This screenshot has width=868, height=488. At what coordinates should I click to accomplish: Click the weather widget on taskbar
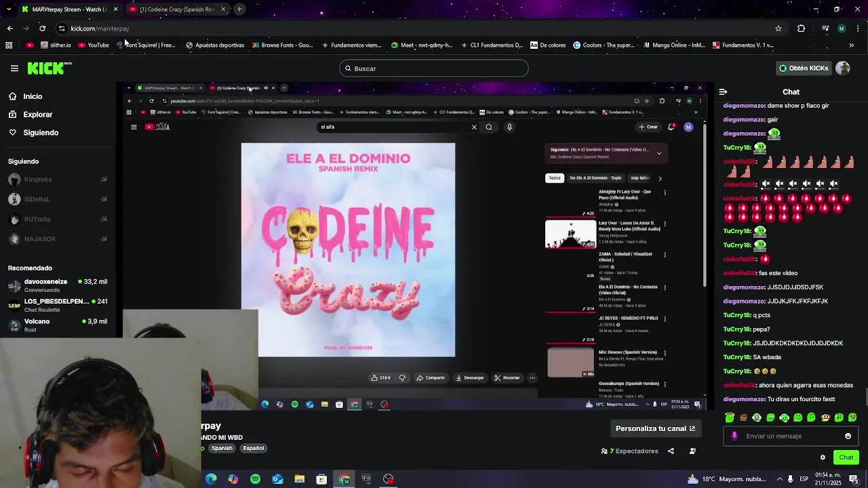tap(726, 479)
